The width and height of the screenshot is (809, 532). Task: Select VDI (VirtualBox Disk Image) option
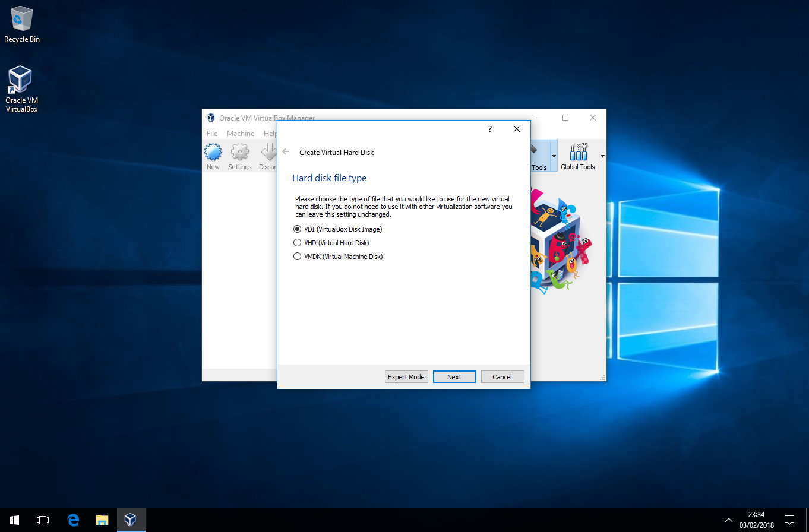[x=338, y=229]
